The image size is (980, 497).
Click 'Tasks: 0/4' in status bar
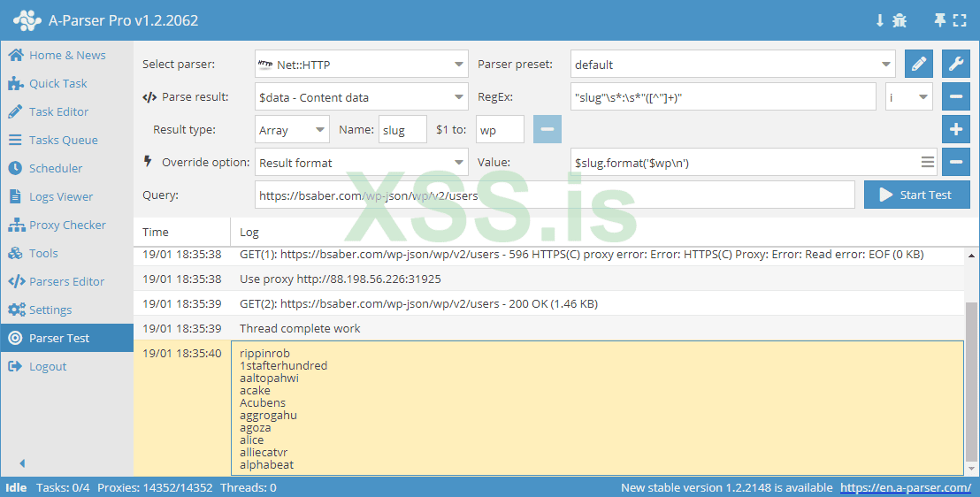click(63, 487)
